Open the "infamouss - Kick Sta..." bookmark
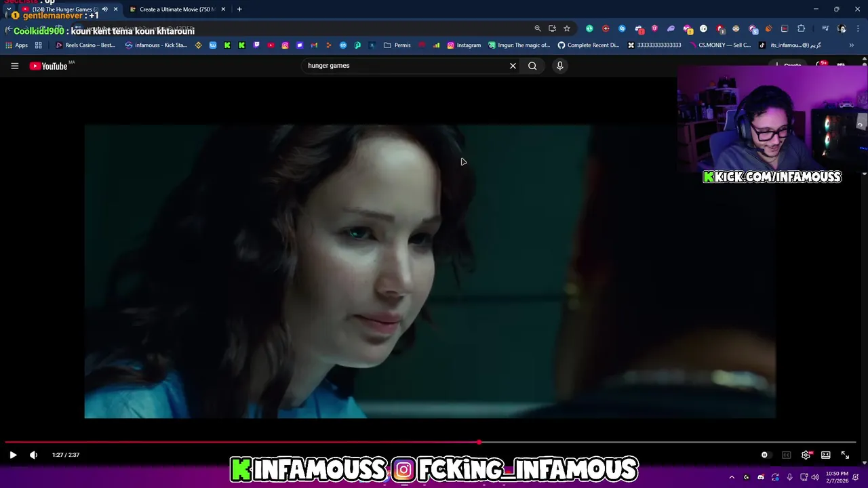This screenshot has height=488, width=868. [156, 45]
